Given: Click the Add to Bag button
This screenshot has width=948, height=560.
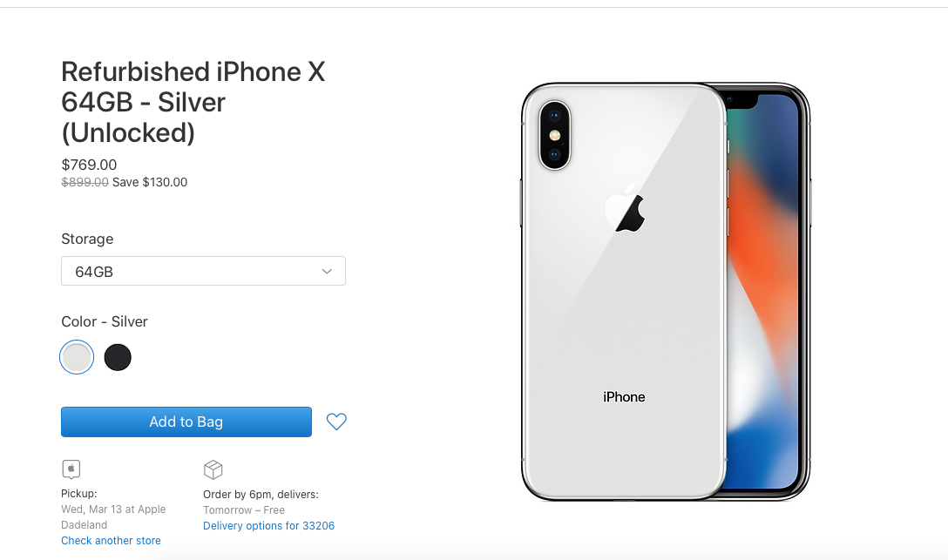Looking at the screenshot, I should pyautogui.click(x=186, y=422).
